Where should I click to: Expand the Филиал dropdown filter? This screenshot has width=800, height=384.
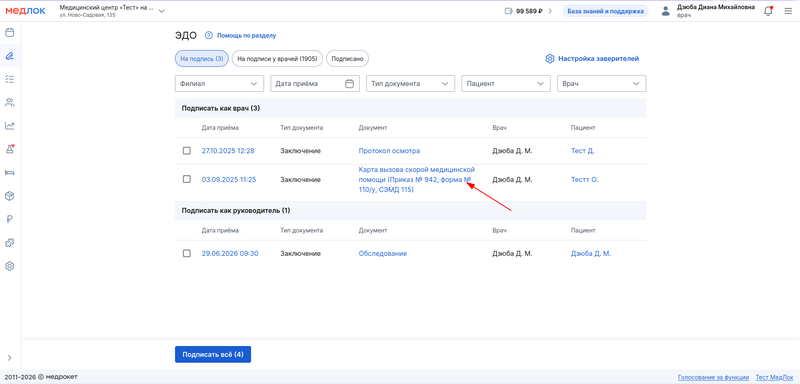click(219, 84)
